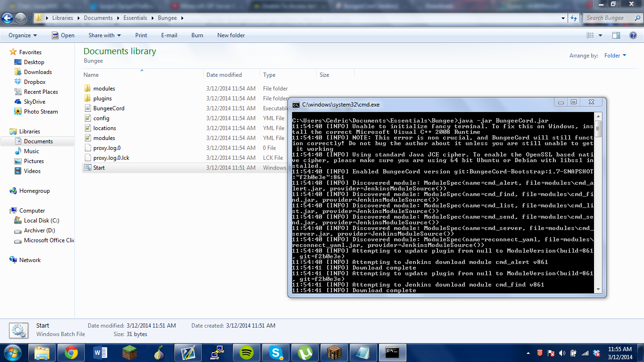Viewport: 644px width, 362px height.
Task: Click the Windows Batch File icon beside Start
Action: pos(18,329)
